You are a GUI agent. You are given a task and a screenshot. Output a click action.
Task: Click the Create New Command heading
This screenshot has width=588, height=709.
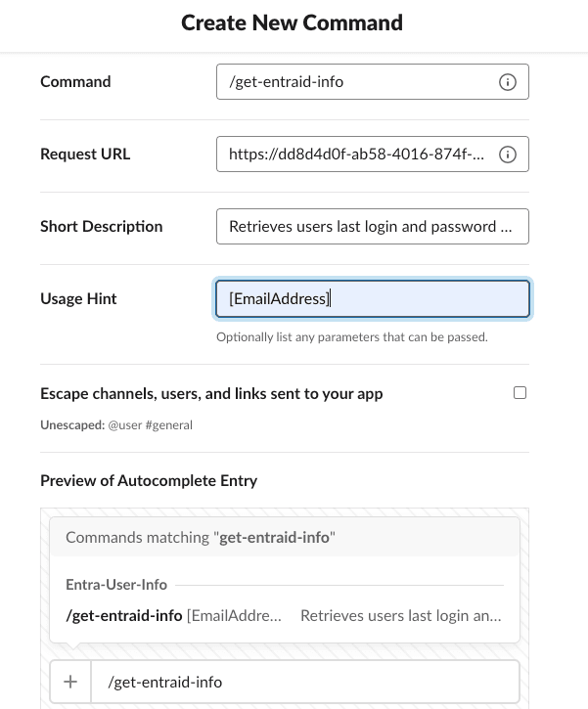[x=292, y=22]
